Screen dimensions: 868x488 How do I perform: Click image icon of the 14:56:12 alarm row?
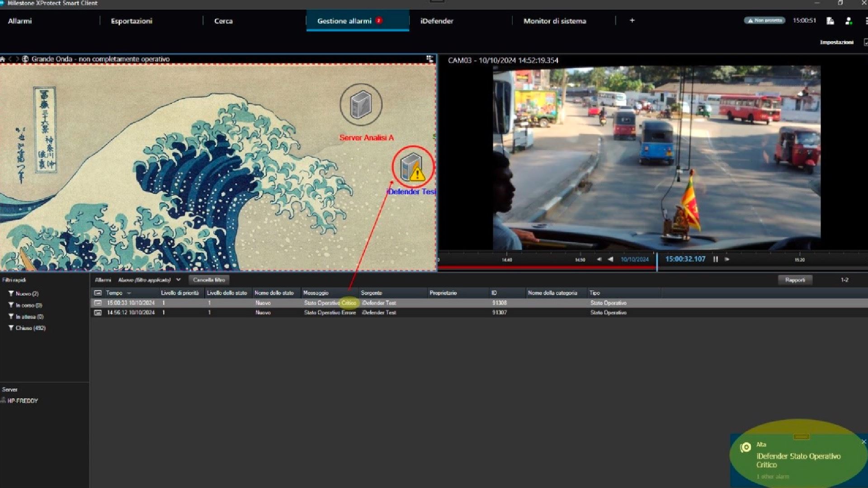click(98, 313)
